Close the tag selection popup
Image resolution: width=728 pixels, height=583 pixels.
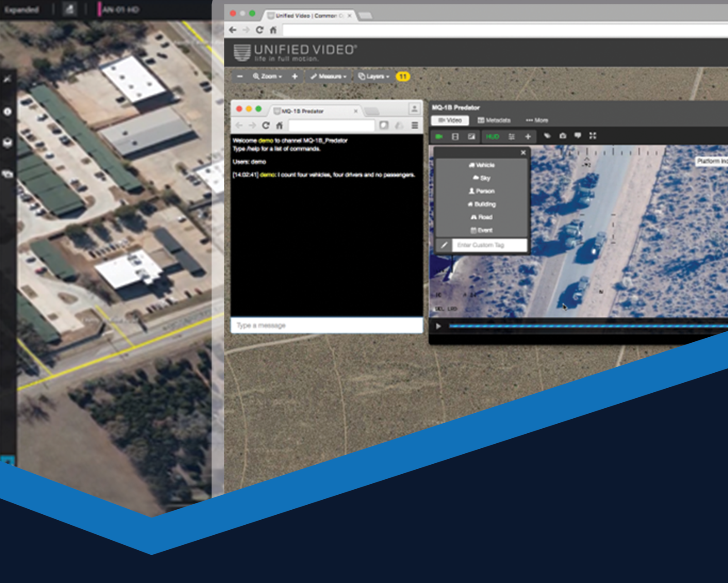click(523, 152)
